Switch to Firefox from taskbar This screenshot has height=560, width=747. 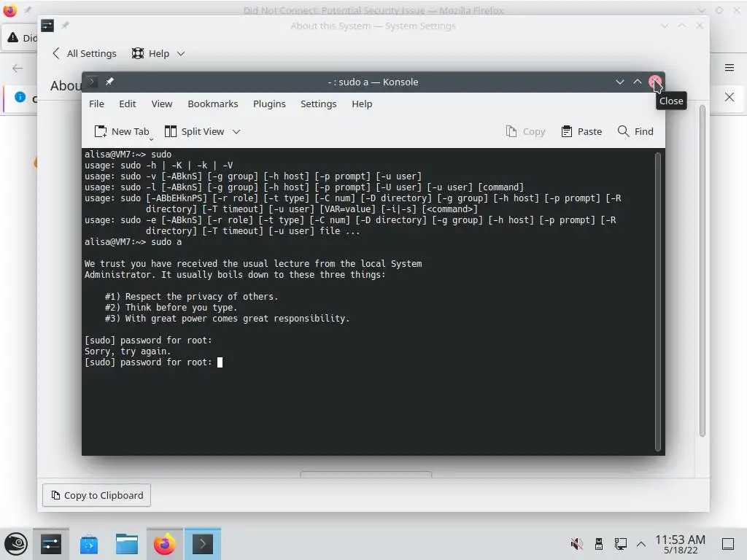tap(164, 544)
